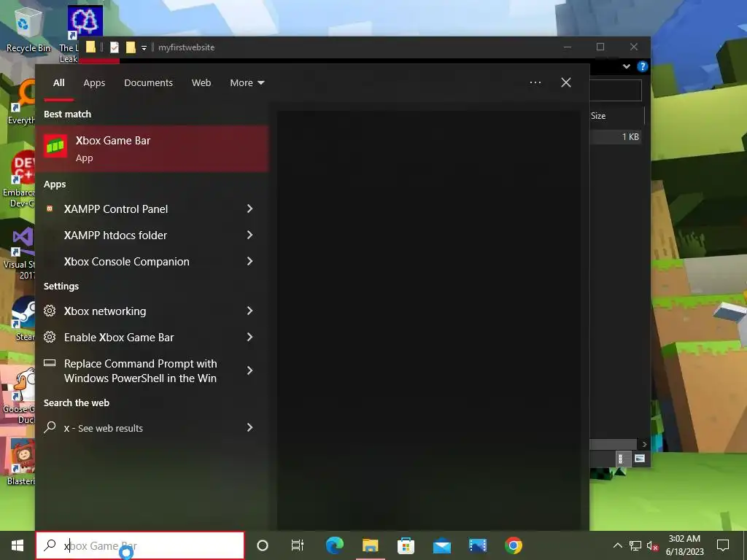Image resolution: width=747 pixels, height=560 pixels.
Task: Click the Cortana circle icon
Action: (x=263, y=545)
